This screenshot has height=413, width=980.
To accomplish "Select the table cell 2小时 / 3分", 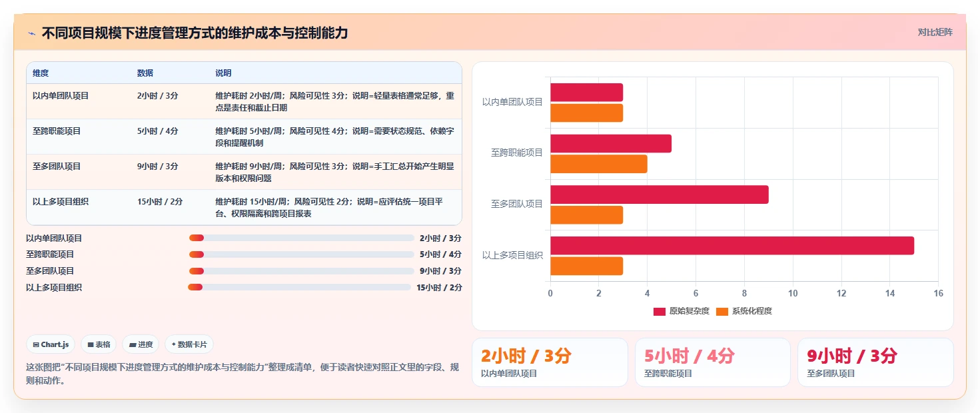I will coord(158,96).
